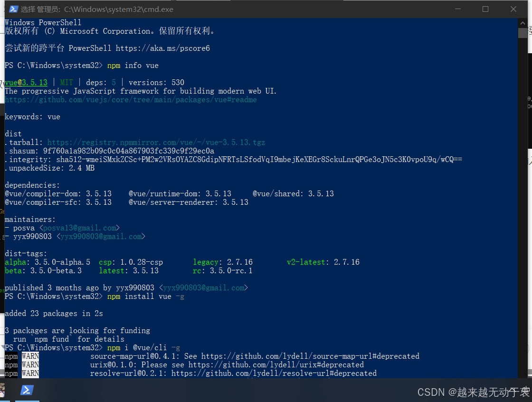Click 'added 23 packages in 2s' line
The width and height of the screenshot is (532, 402).
(x=54, y=314)
